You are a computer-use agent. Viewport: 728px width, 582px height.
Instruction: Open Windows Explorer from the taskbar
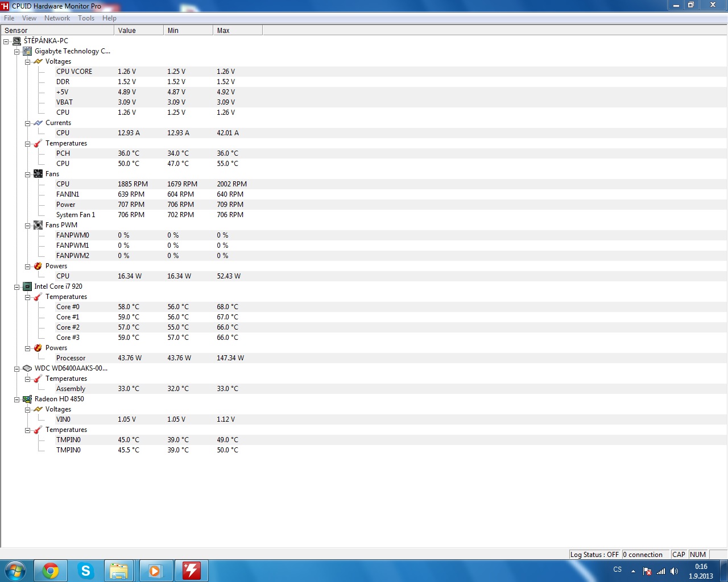tap(119, 571)
